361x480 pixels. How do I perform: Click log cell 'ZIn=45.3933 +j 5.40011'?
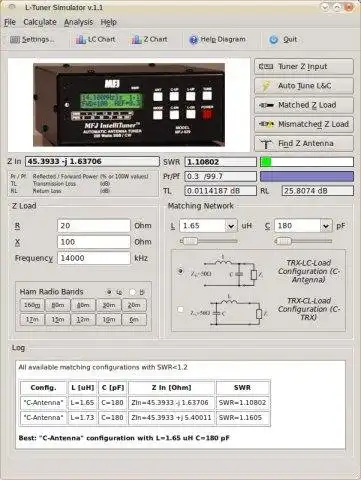tap(171, 418)
